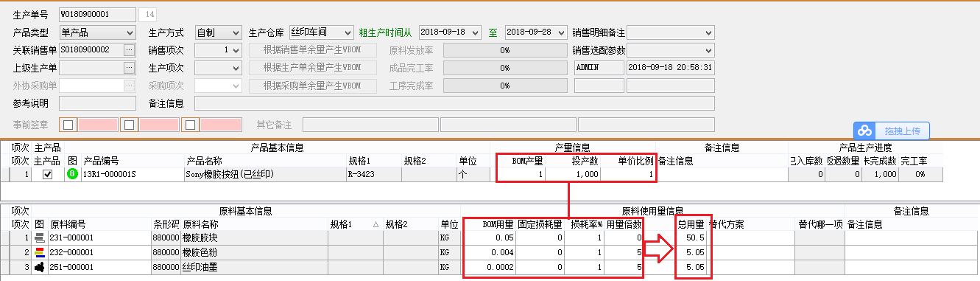Screen dimensions: 980x281
Task: Select product code cell 13R1-000001S
Action: pyautogui.click(x=133, y=175)
